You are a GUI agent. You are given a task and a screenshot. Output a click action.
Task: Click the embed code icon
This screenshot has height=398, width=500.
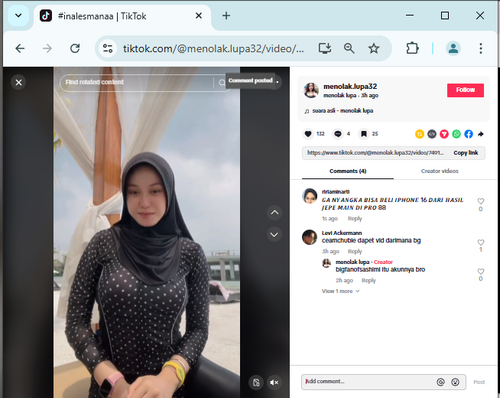(x=432, y=134)
